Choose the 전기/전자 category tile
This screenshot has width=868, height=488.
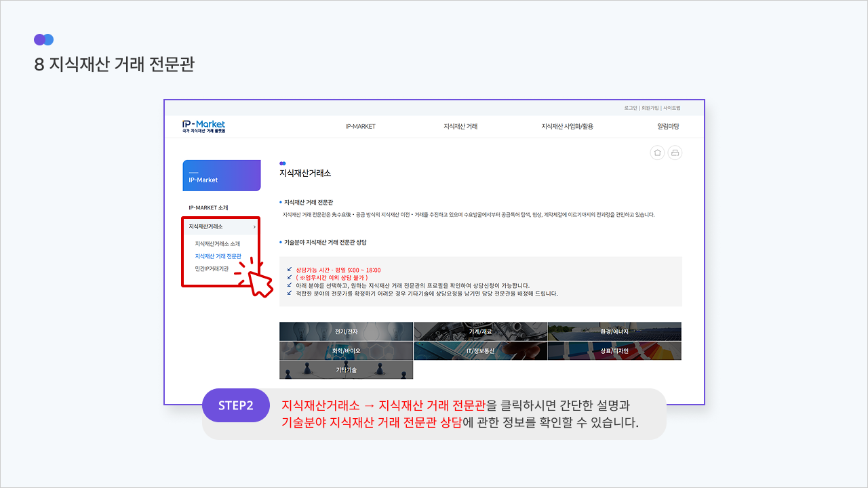(x=346, y=331)
